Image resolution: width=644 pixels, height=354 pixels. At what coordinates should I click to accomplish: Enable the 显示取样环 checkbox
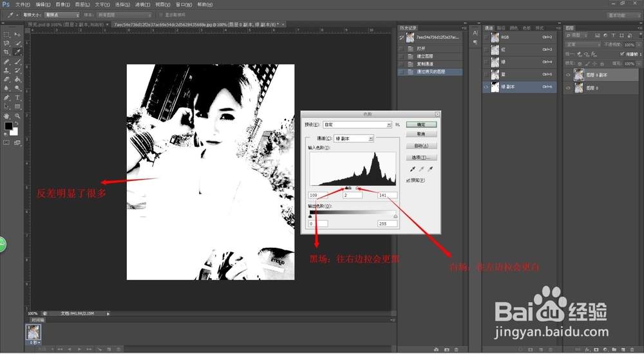coord(161,15)
